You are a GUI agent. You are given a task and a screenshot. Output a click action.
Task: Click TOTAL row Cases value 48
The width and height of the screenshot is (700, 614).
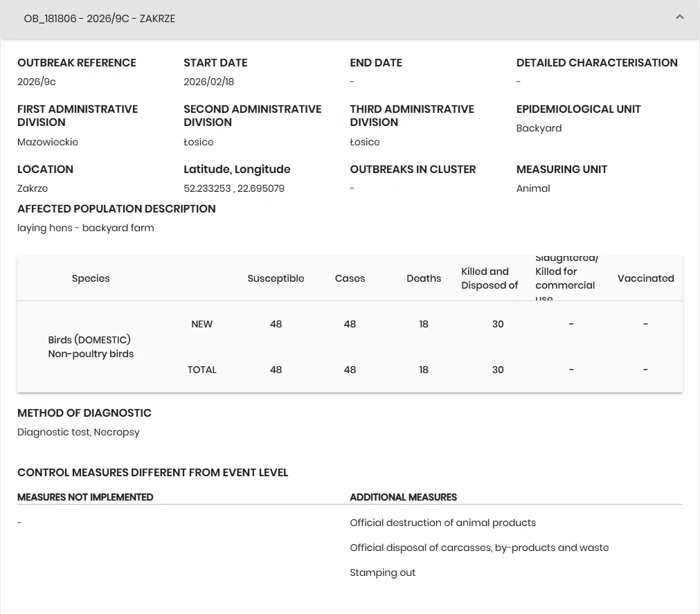click(x=350, y=370)
